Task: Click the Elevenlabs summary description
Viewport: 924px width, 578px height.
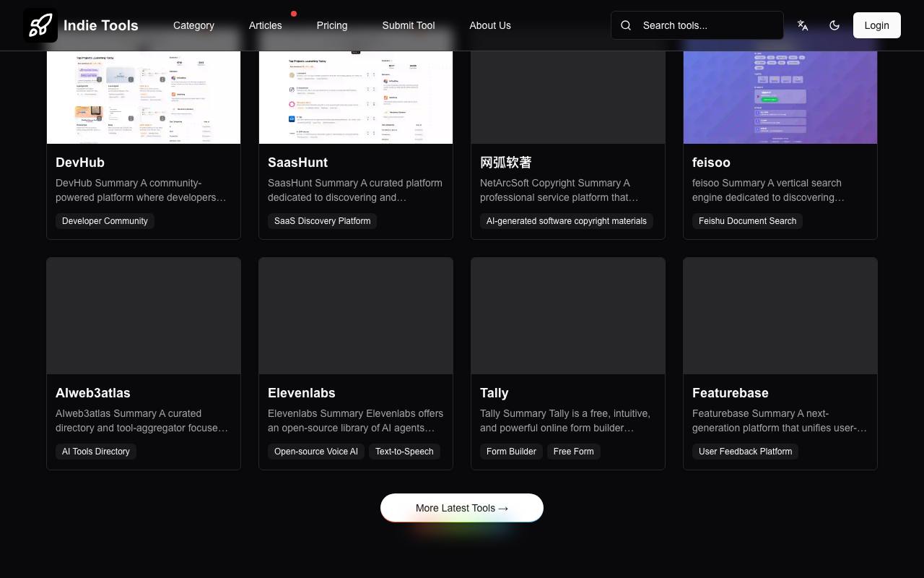Action: 356,420
